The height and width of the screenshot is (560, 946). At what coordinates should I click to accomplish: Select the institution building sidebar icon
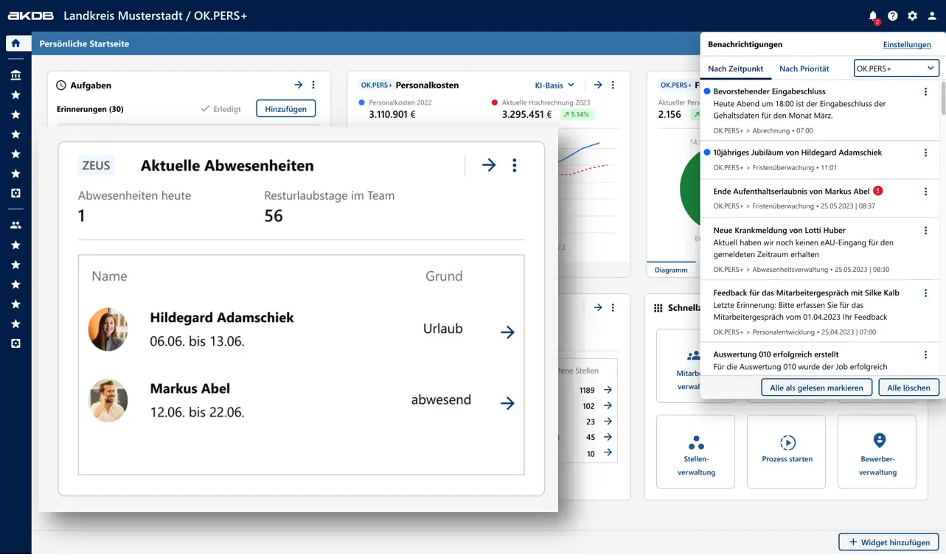15,75
